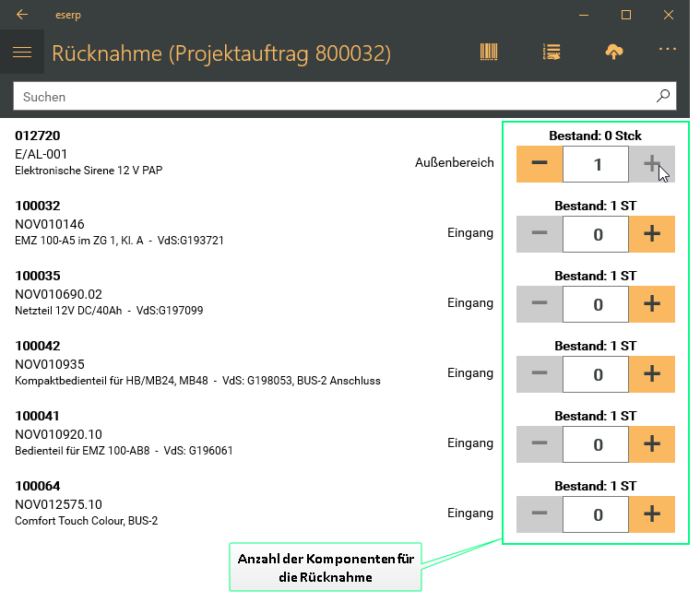Click the search magnifier icon
Screen dimensions: 700x614
662,96
